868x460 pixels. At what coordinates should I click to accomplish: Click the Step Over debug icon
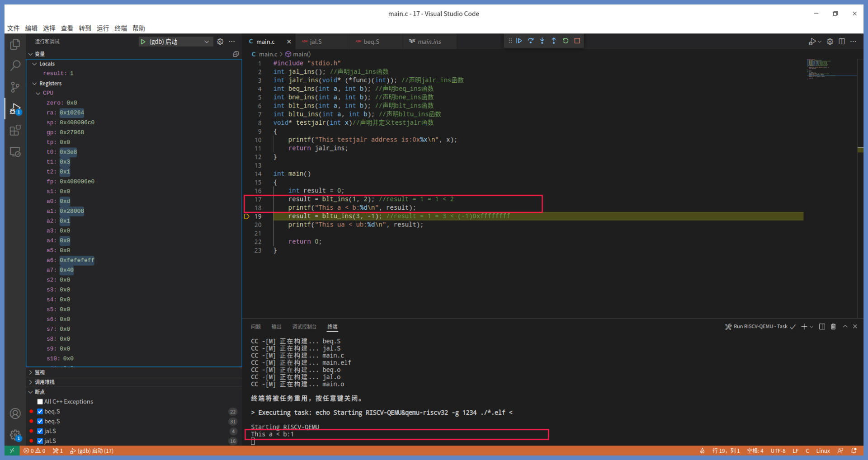pos(531,41)
